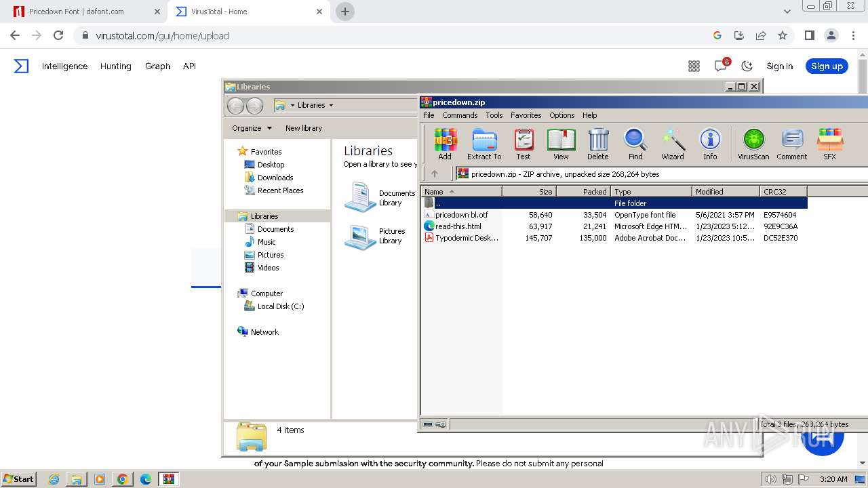This screenshot has height=488, width=868.
Task: Toggle VirusTotal dark mode moon icon
Action: 747,66
